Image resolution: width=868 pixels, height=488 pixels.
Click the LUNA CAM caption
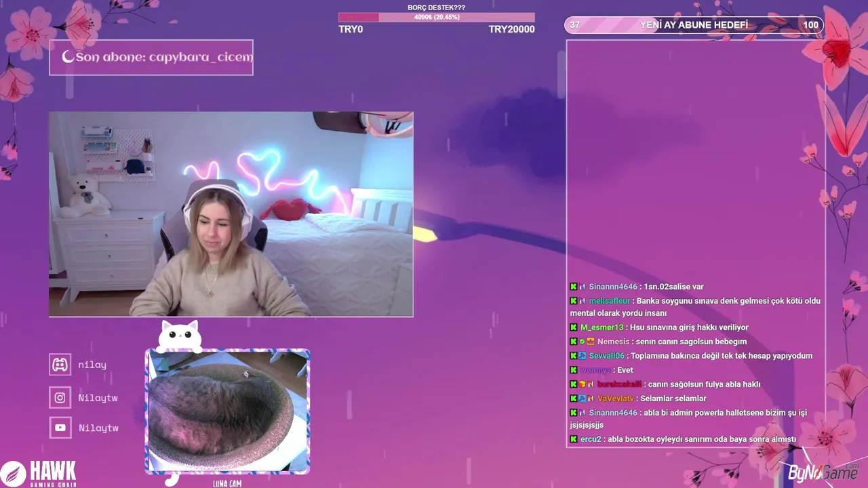tap(226, 483)
